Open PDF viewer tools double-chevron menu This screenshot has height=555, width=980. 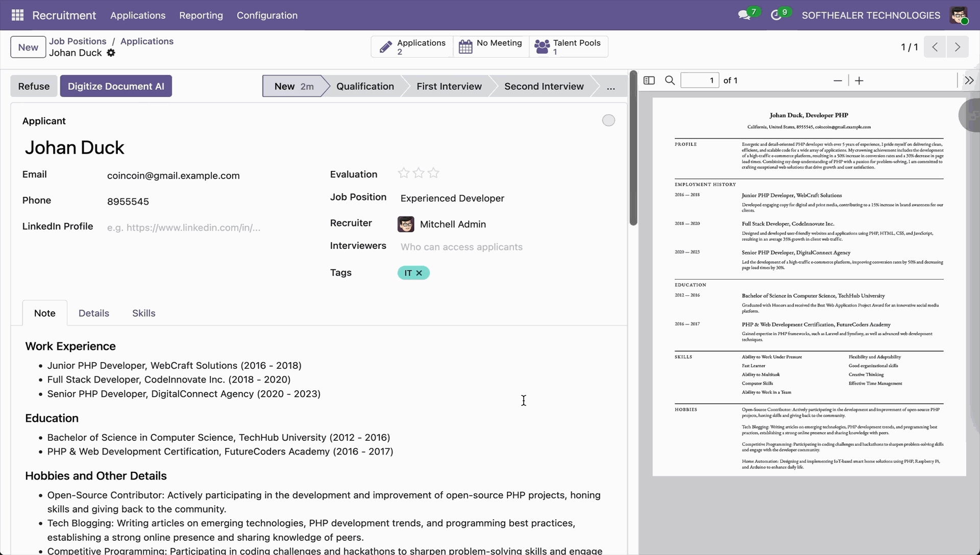point(969,81)
